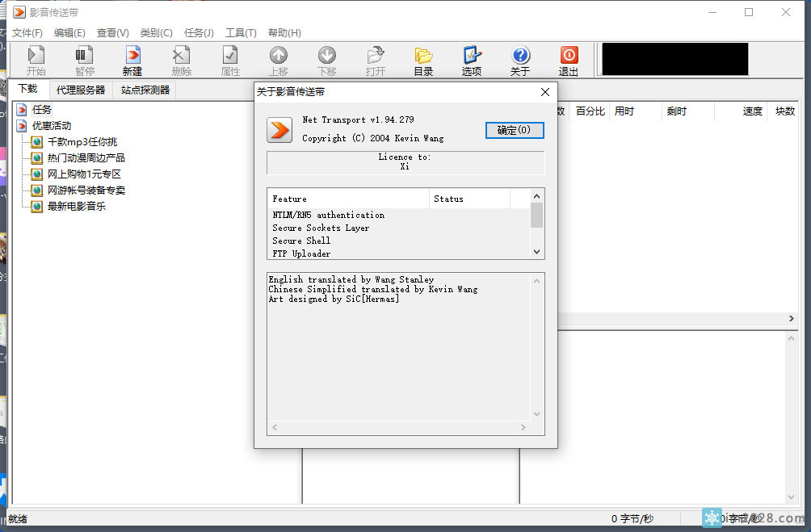
Task: Click the 暂停 (Pause) toolbar icon
Action: coord(84,61)
